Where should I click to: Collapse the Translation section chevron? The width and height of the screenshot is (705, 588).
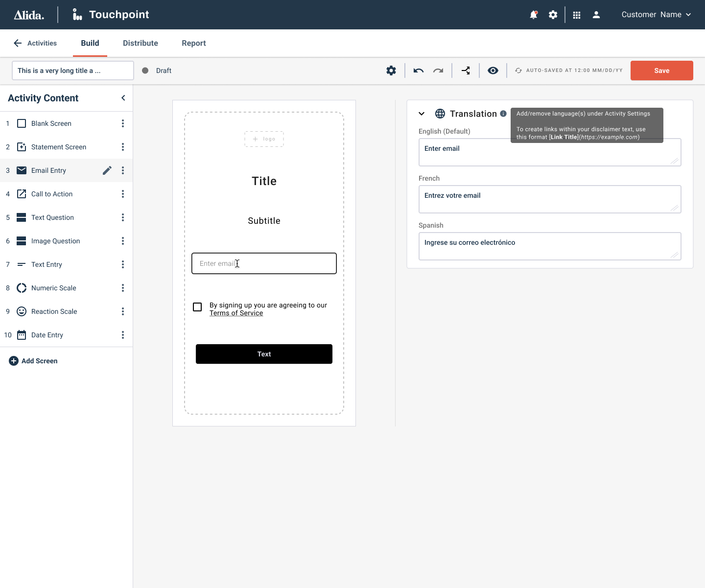(422, 114)
